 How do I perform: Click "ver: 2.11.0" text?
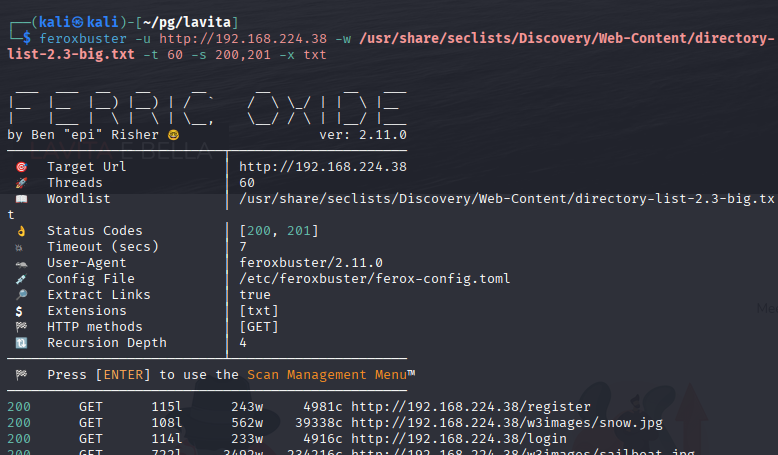click(363, 135)
